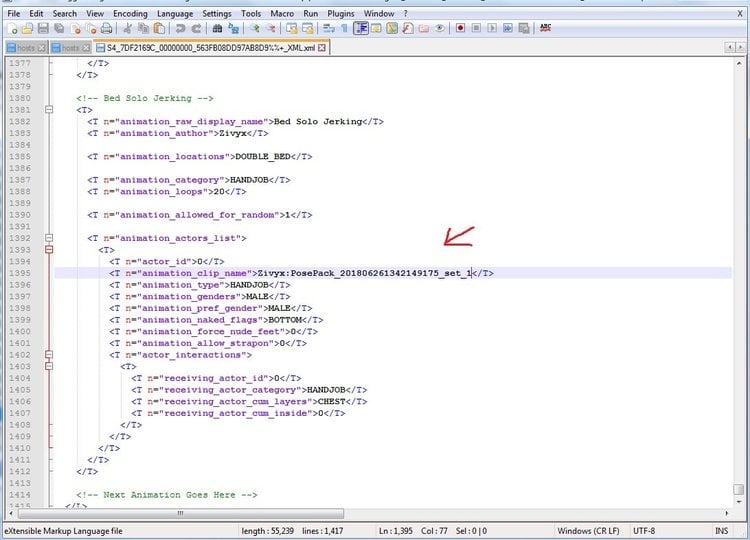The image size is (750, 540).
Task: Collapse the actor_interactions fold at line 1402
Action: click(x=49, y=354)
